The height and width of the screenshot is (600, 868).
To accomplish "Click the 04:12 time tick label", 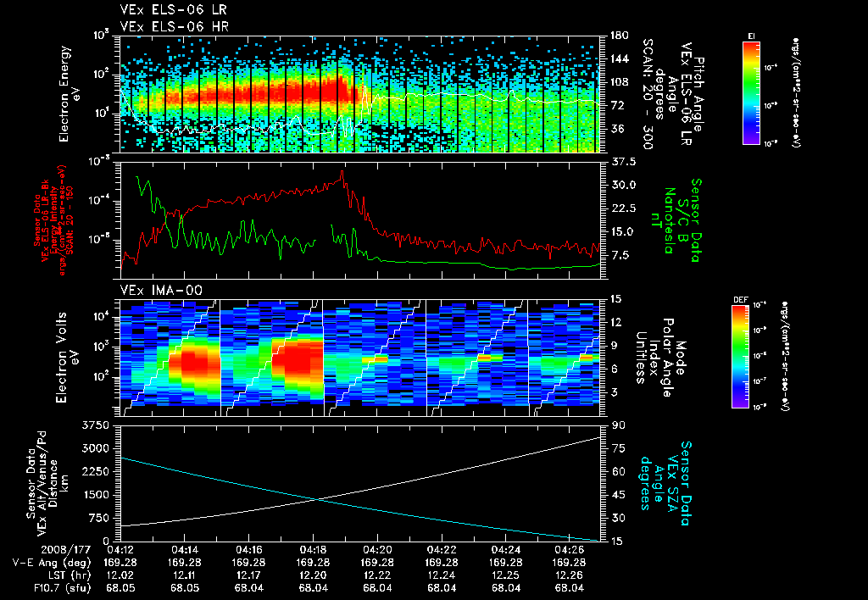I will [x=120, y=551].
